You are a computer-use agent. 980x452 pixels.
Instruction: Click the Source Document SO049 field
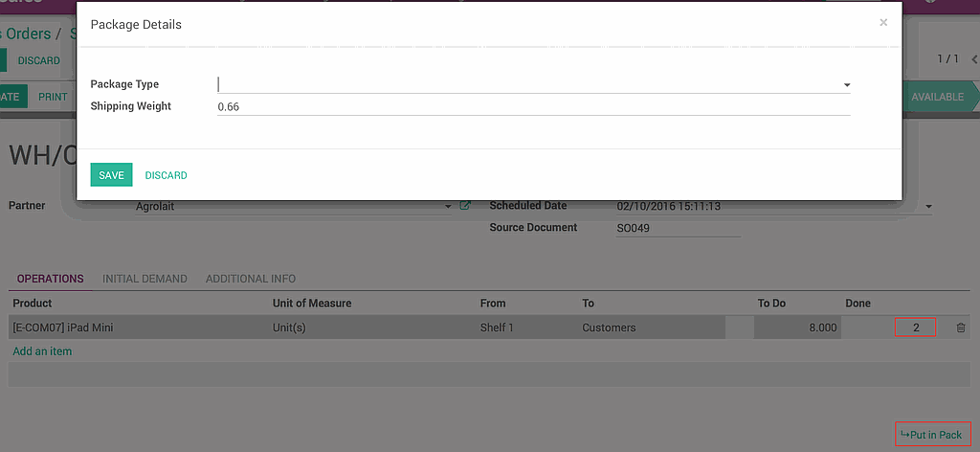click(678, 228)
